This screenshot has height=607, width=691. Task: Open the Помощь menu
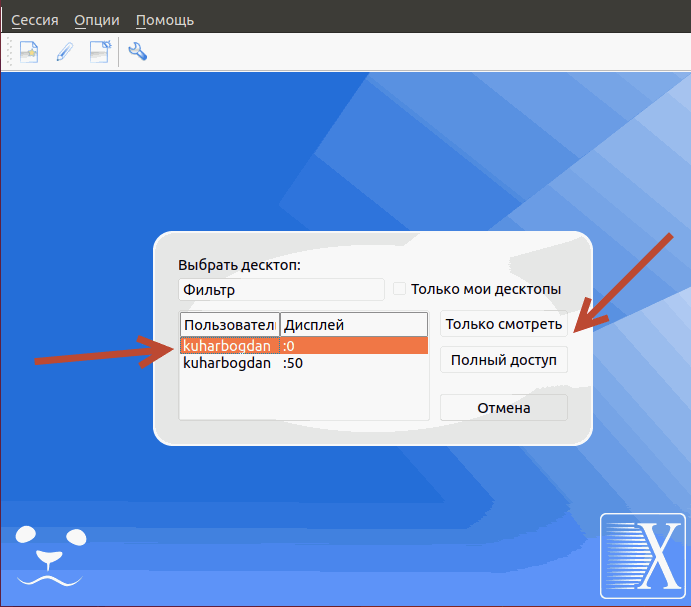click(x=165, y=20)
